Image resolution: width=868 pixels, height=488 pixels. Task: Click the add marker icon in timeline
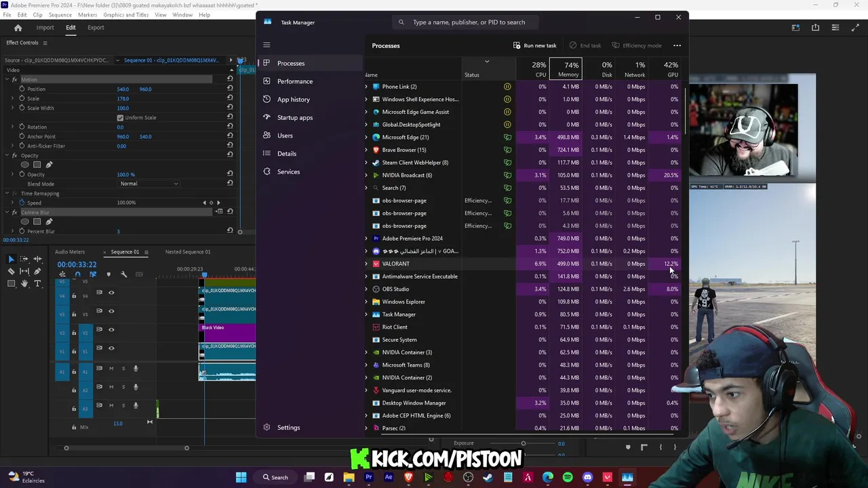(x=108, y=274)
